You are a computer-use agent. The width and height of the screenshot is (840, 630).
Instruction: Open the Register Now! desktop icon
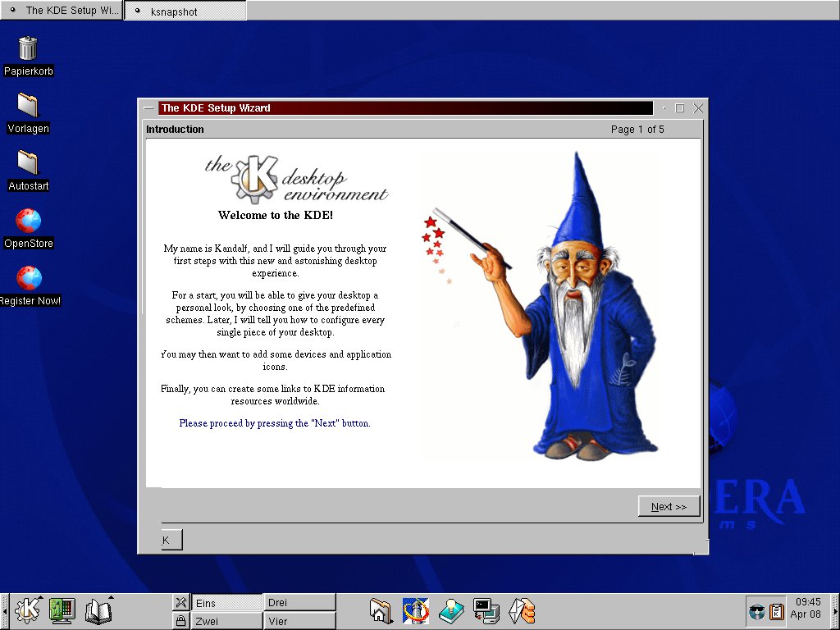click(30, 286)
